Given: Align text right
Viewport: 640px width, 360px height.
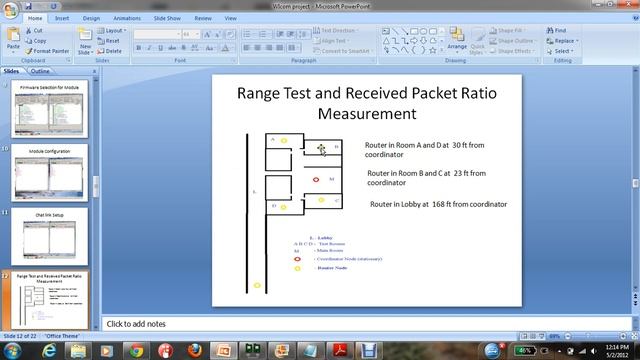Looking at the screenshot, I should tap(269, 48).
